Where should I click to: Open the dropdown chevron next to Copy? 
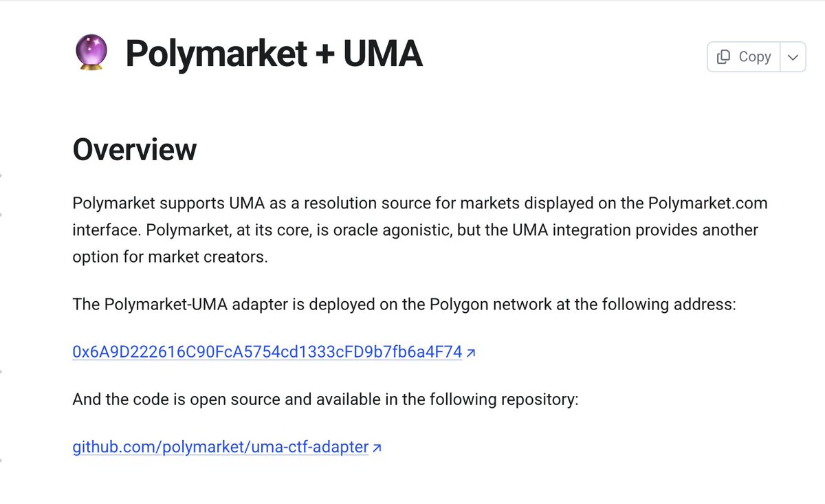coord(793,57)
